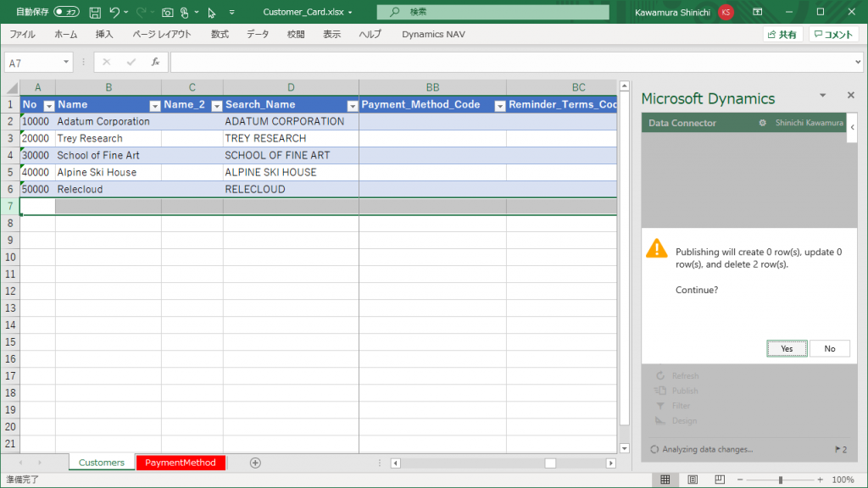Click the select-all corner of the worksheet
Viewport: 868px width, 488px height.
(11, 87)
